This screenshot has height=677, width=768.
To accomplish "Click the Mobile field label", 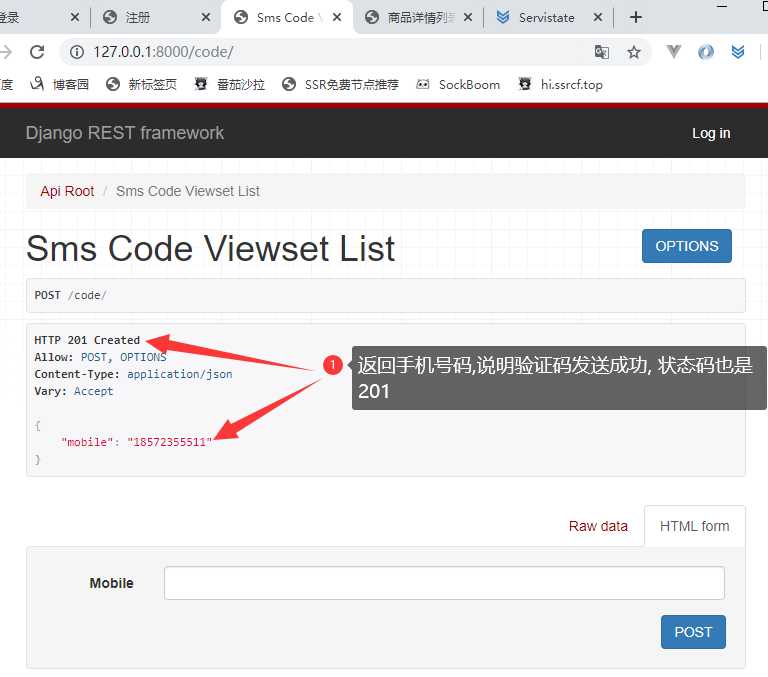I will tap(111, 583).
